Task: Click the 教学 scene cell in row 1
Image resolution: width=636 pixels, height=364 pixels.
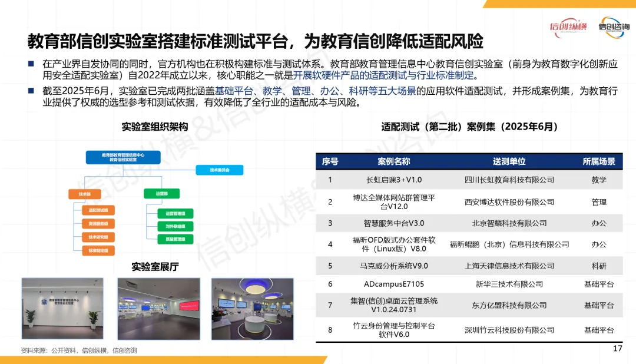Action: tap(599, 180)
